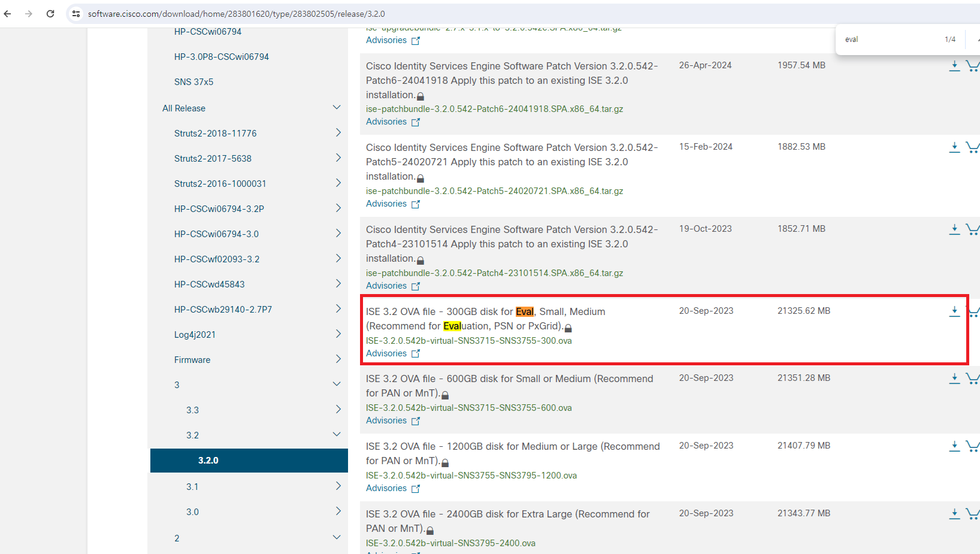
Task: Select release 3.2.0 in sidebar
Action: point(249,461)
